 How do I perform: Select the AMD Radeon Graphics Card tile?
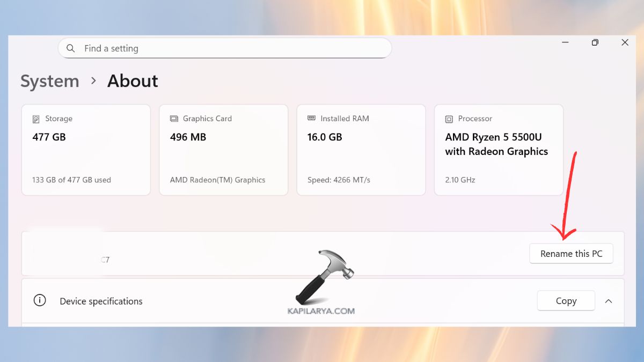pyautogui.click(x=223, y=150)
